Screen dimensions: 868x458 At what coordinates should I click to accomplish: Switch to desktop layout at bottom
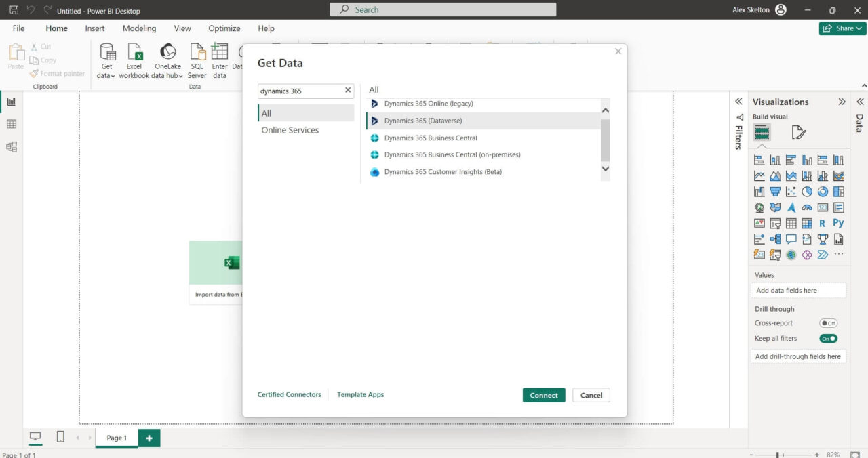(35, 437)
